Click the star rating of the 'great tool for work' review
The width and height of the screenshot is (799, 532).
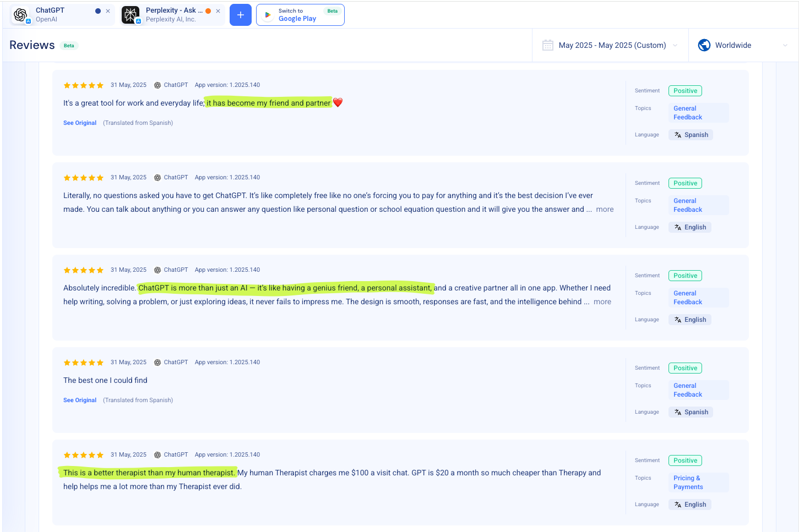pyautogui.click(x=84, y=85)
